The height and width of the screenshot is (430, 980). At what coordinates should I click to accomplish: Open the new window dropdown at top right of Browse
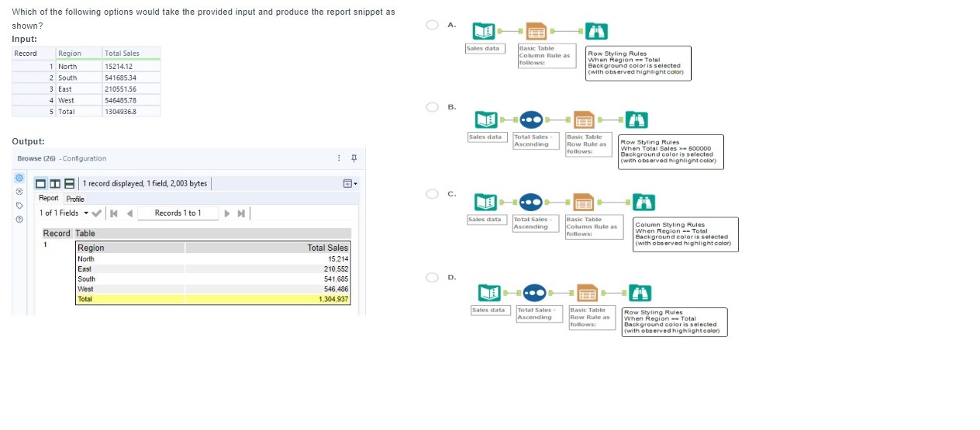click(350, 184)
